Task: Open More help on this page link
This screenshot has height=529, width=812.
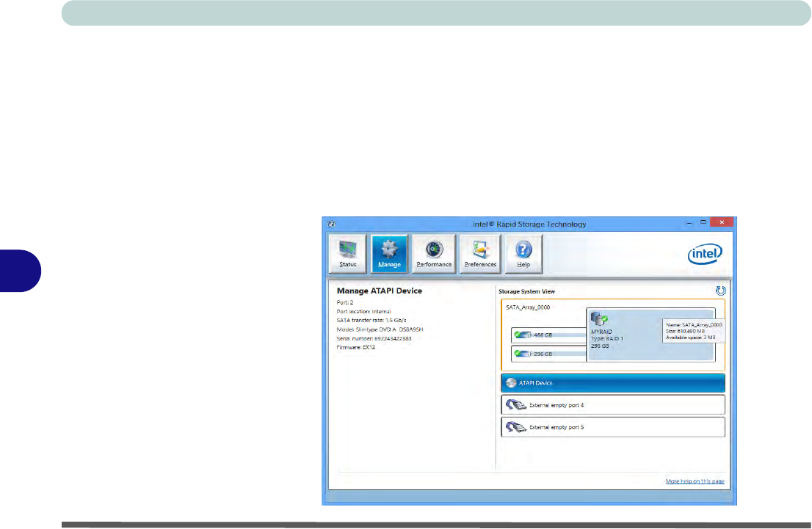Action: click(x=695, y=481)
